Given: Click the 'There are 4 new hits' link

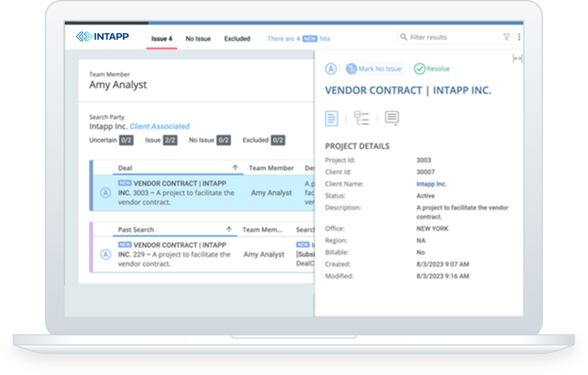Looking at the screenshot, I should pos(299,38).
